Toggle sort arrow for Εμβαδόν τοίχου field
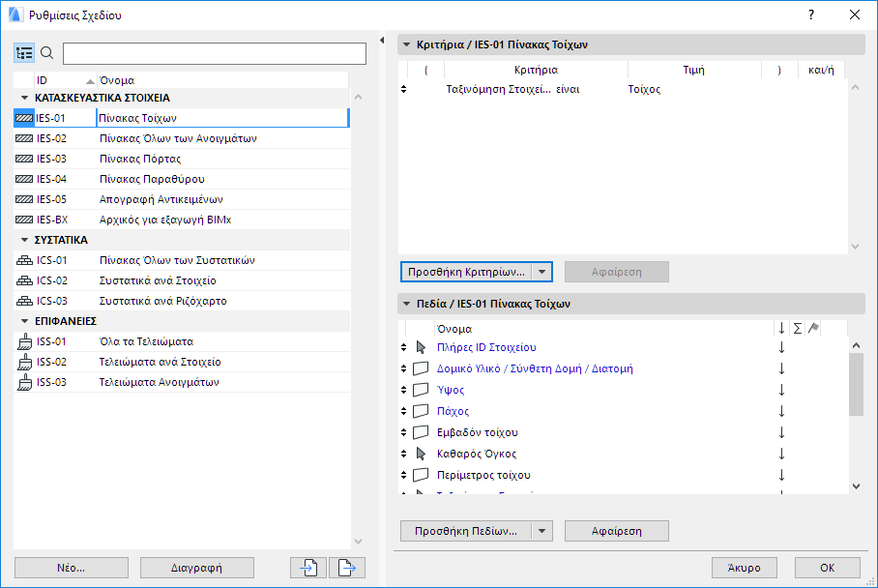Viewport: 878px width, 588px height. coord(781,432)
